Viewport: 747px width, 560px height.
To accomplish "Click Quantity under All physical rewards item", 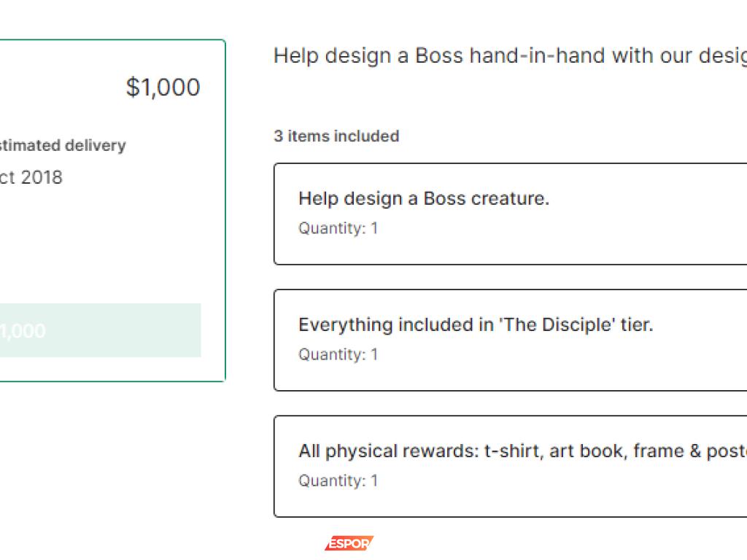I will coord(338,481).
